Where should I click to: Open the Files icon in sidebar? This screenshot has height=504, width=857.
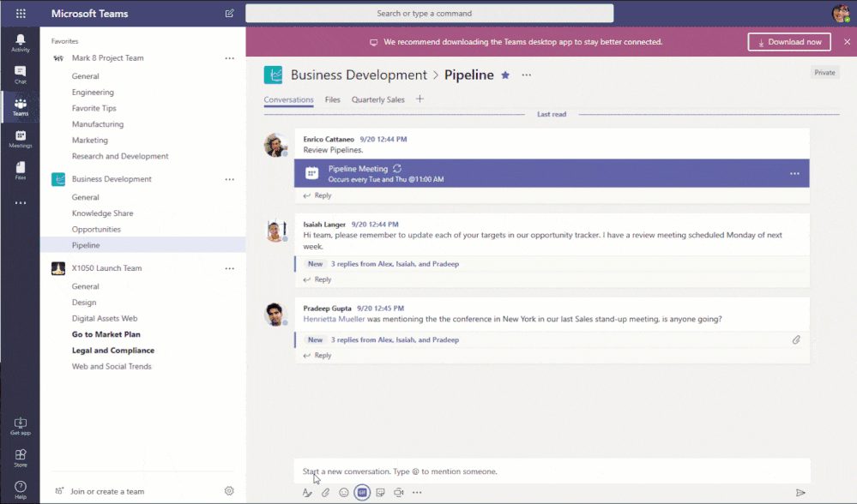[21, 171]
